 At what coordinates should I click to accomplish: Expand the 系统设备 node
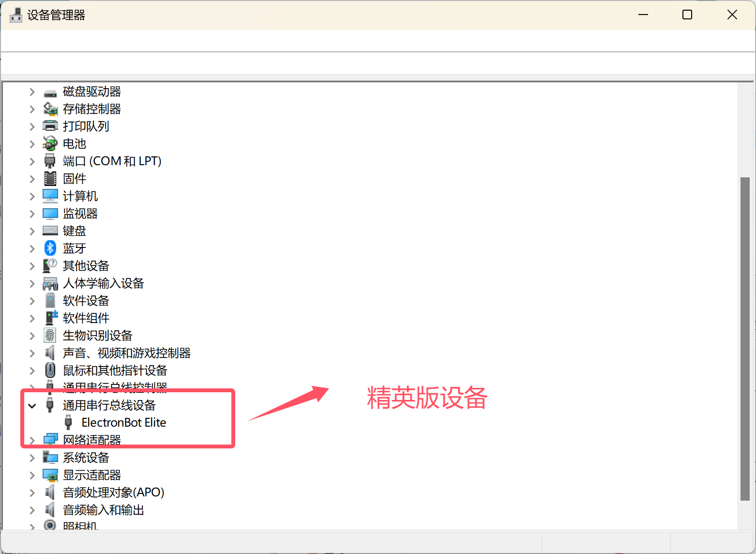pyautogui.click(x=32, y=458)
